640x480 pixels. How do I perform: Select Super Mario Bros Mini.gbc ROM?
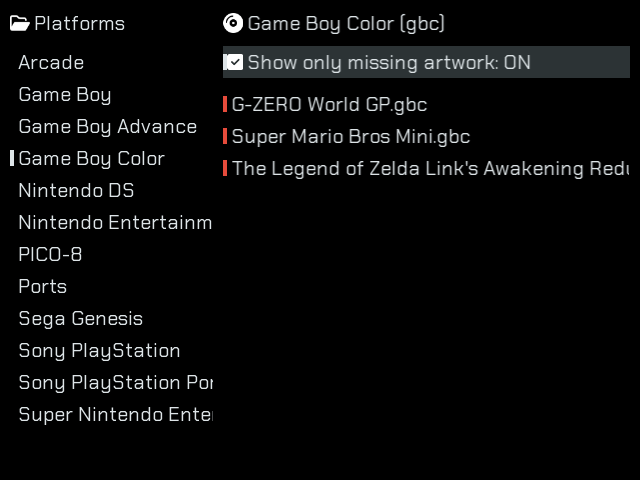coord(350,136)
